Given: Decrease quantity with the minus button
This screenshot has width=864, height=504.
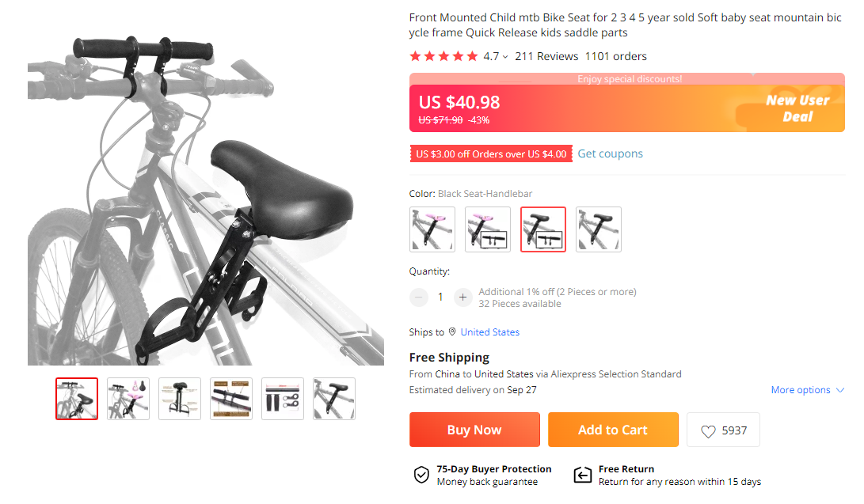Looking at the screenshot, I should (x=419, y=297).
